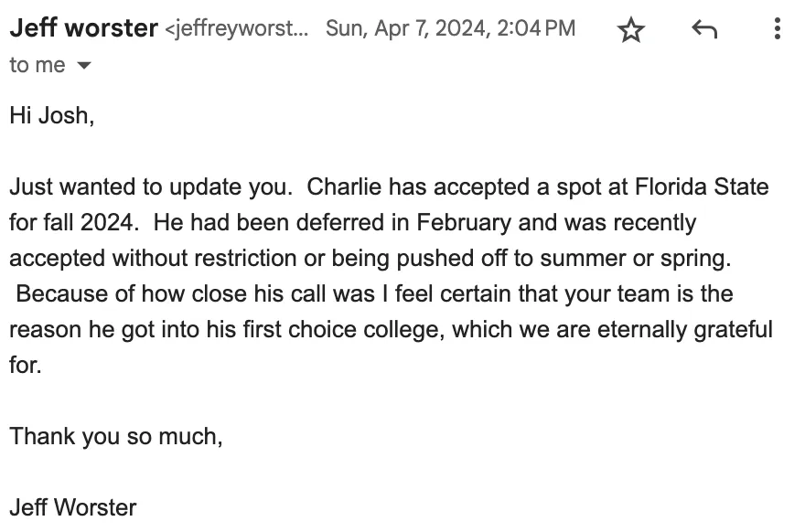Expand the "to me" recipient details arrow
Screen dimensions: 805x532
84,66
